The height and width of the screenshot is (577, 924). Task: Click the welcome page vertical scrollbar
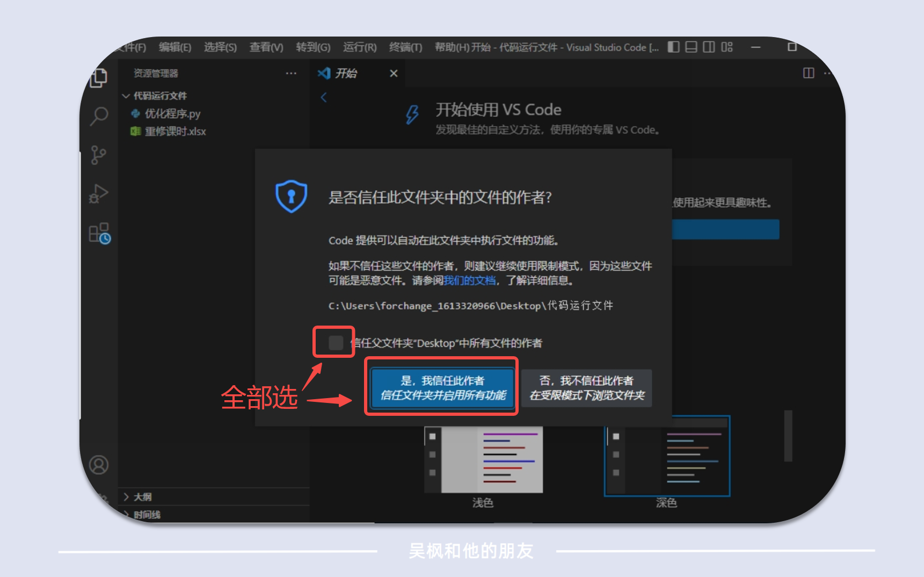pyautogui.click(x=788, y=436)
